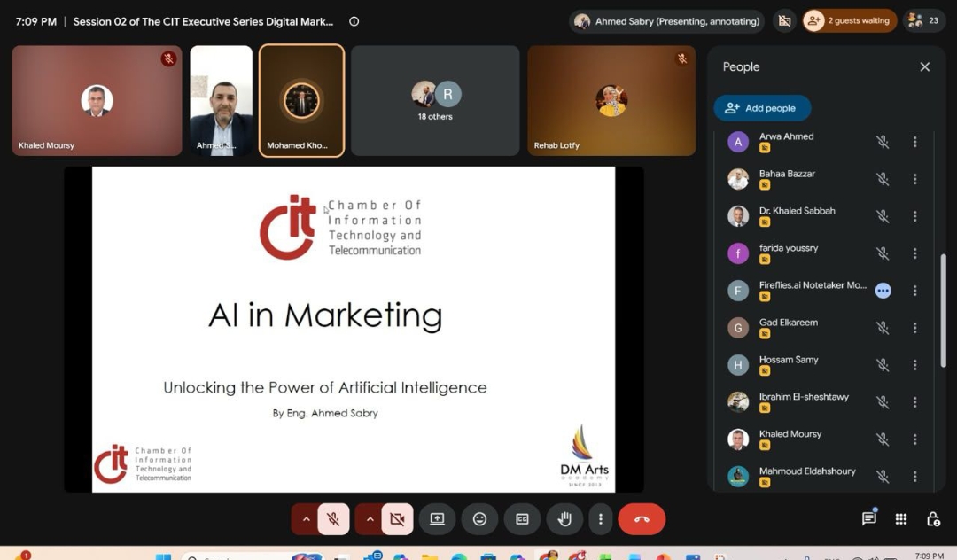Close the People panel

(924, 67)
